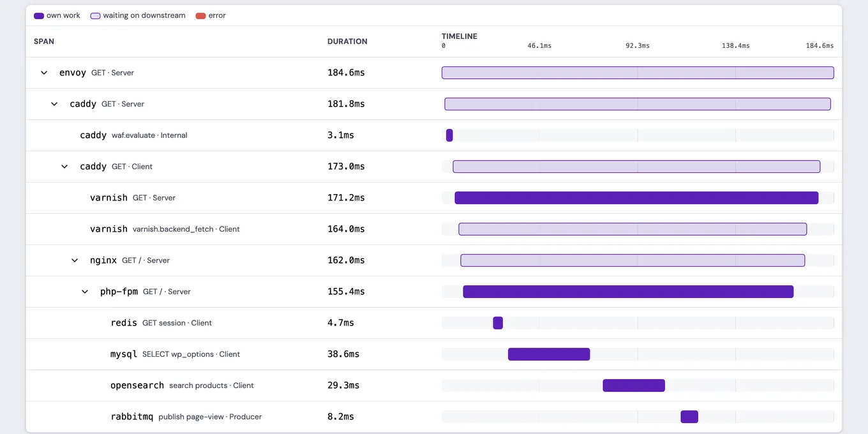This screenshot has height=434, width=868.
Task: Click the 29.3ms duration value
Action: [x=343, y=385]
